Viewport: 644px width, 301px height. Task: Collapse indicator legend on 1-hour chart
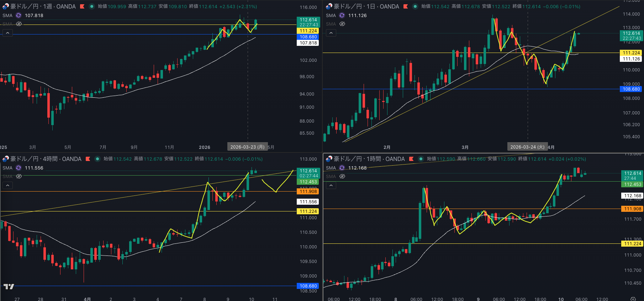(331, 186)
